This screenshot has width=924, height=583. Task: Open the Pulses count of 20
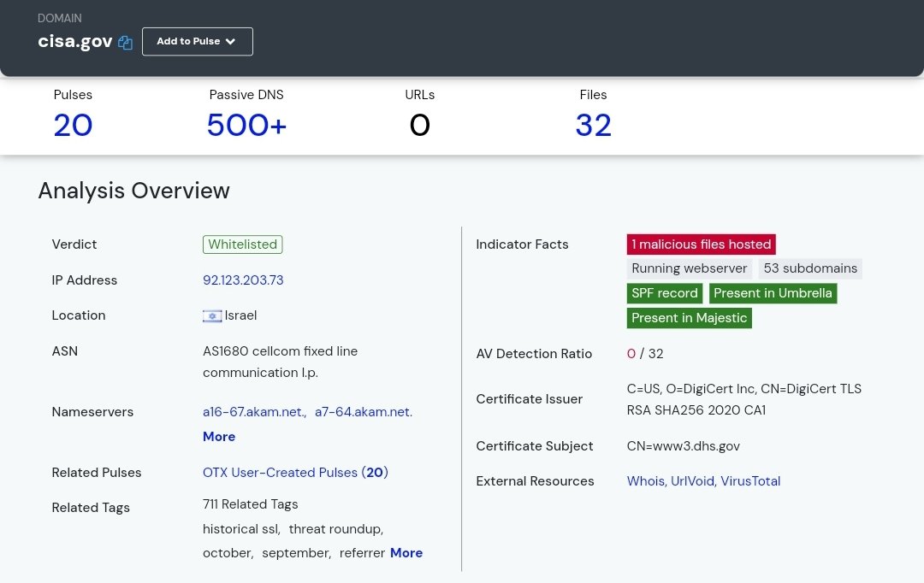tap(73, 126)
